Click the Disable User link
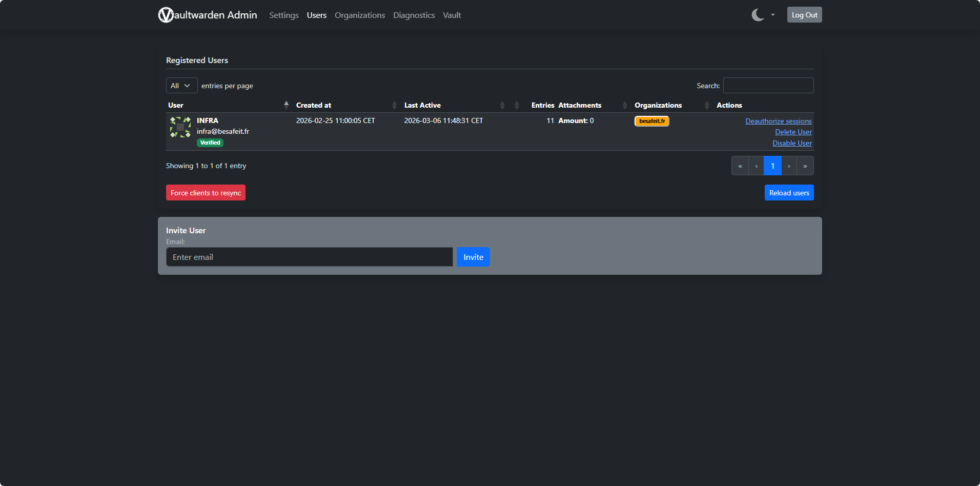Viewport: 980px width, 486px height. click(792, 143)
